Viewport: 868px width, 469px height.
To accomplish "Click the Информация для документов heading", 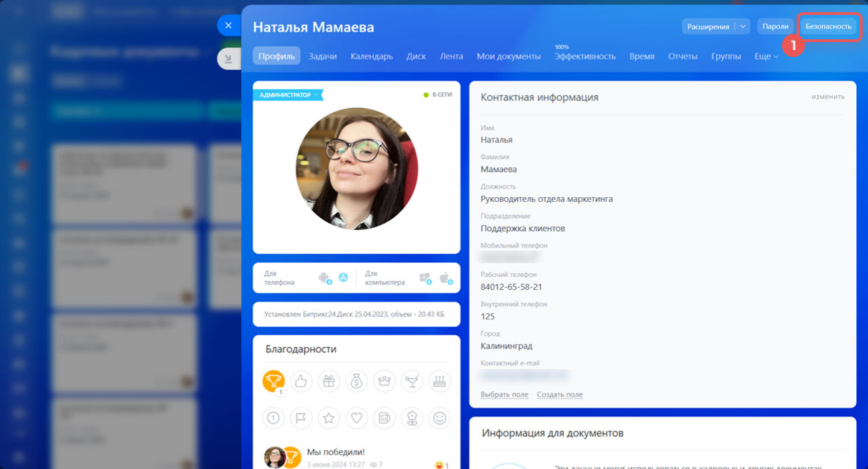I will click(552, 433).
